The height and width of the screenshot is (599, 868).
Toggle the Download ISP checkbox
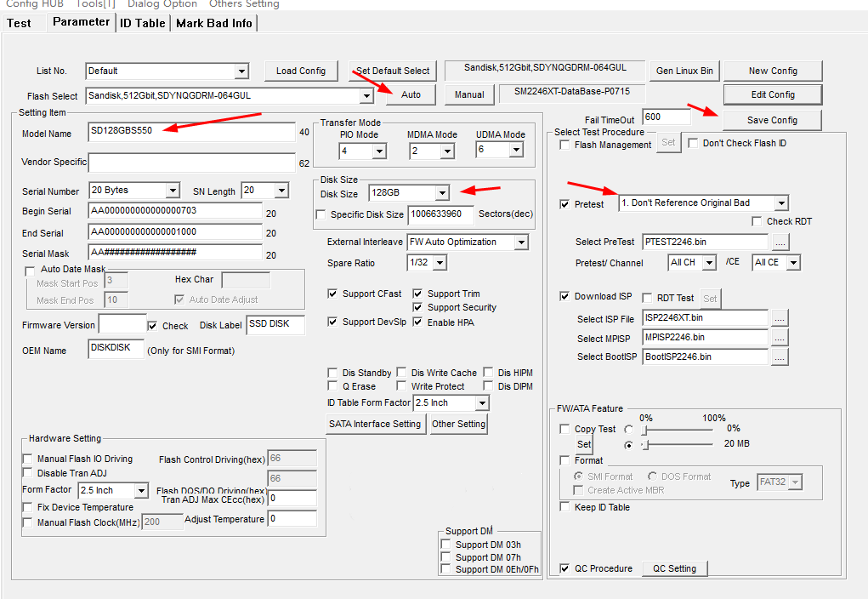coord(564,296)
